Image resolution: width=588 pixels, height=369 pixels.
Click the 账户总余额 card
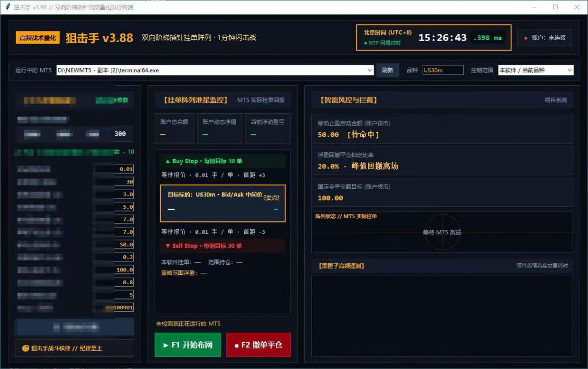(174, 129)
